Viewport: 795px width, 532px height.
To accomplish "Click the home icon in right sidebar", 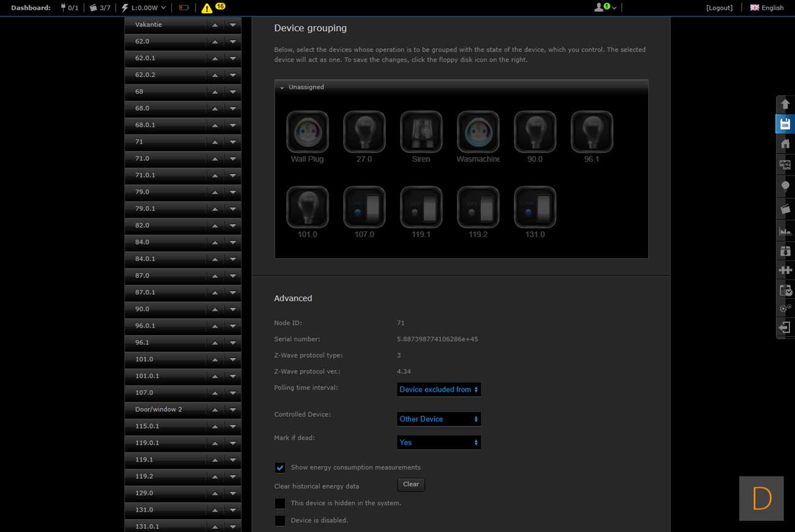I will pyautogui.click(x=785, y=144).
